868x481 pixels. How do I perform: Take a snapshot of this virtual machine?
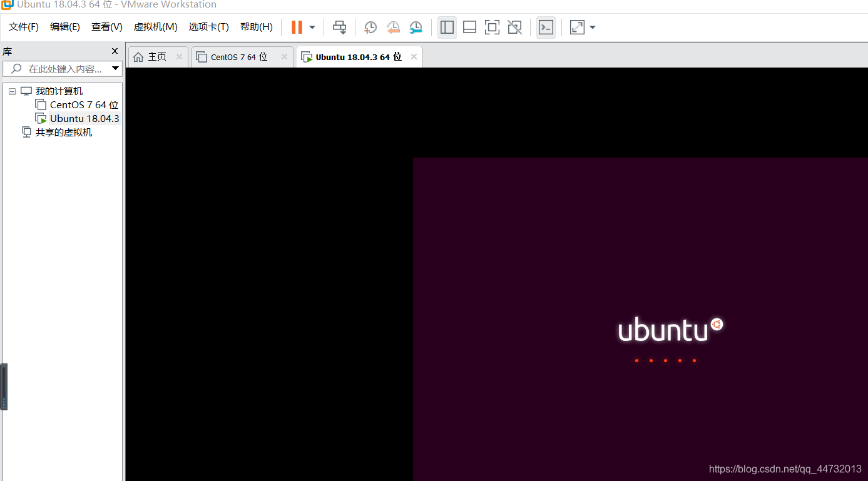point(370,27)
